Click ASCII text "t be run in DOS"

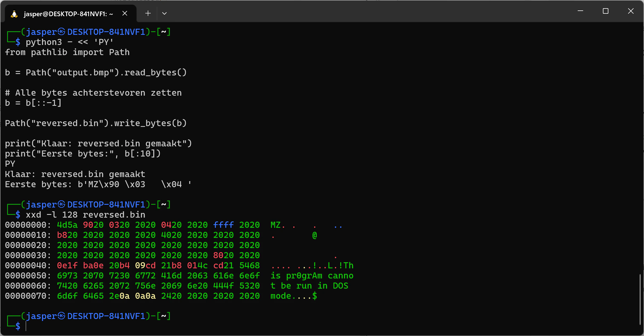[309, 286]
